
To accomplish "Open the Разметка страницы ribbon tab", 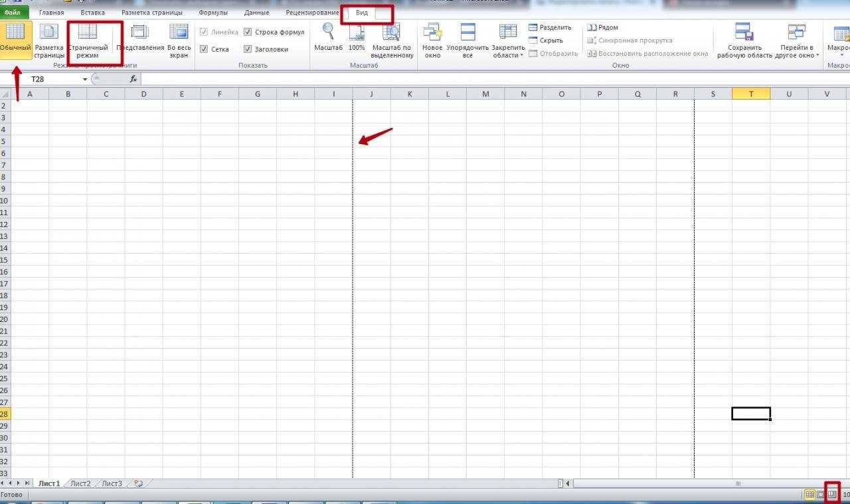I will pyautogui.click(x=151, y=13).
